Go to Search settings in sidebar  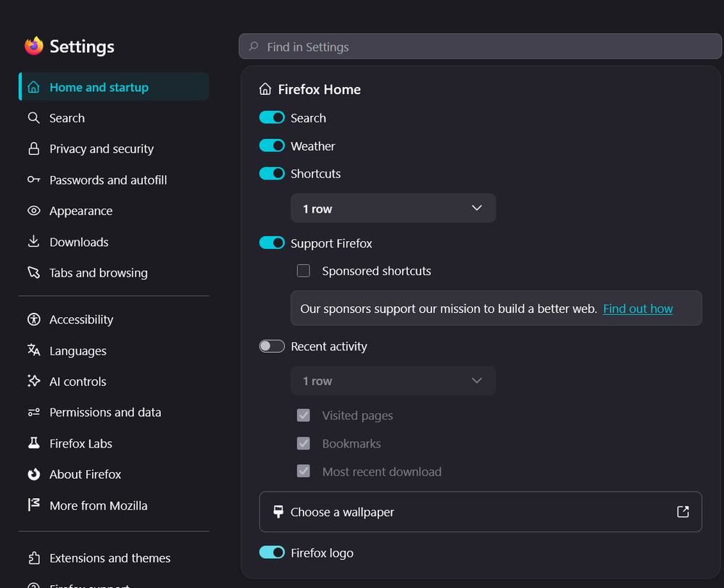point(114,118)
